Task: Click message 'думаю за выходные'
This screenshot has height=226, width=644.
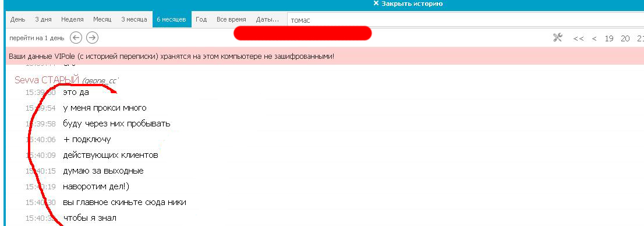Action: tap(103, 171)
